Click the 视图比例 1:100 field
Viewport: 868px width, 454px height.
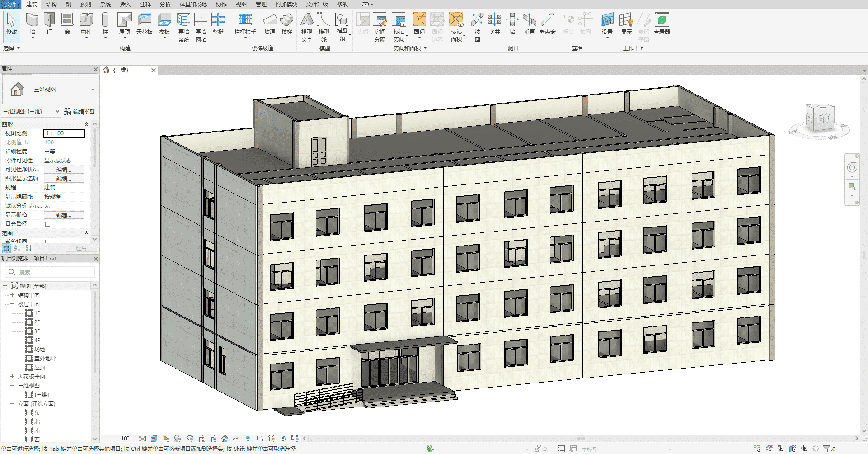(64, 133)
